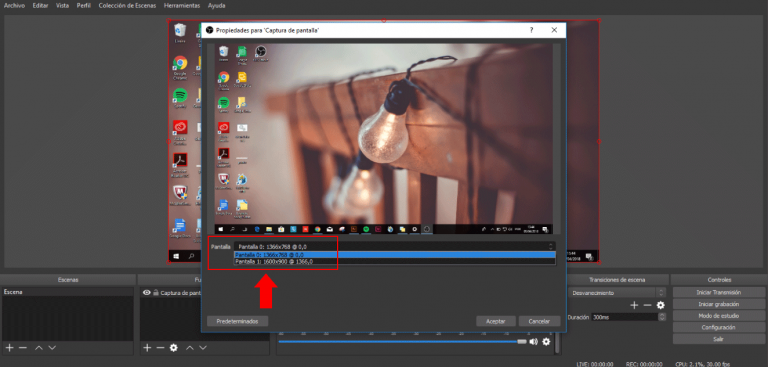
Task: Move source up in sources list
Action: click(x=190, y=347)
